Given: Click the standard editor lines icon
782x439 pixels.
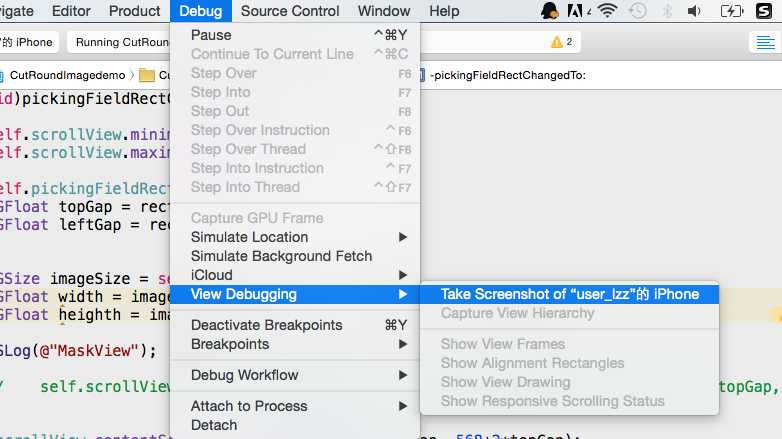Looking at the screenshot, I should pyautogui.click(x=766, y=42).
